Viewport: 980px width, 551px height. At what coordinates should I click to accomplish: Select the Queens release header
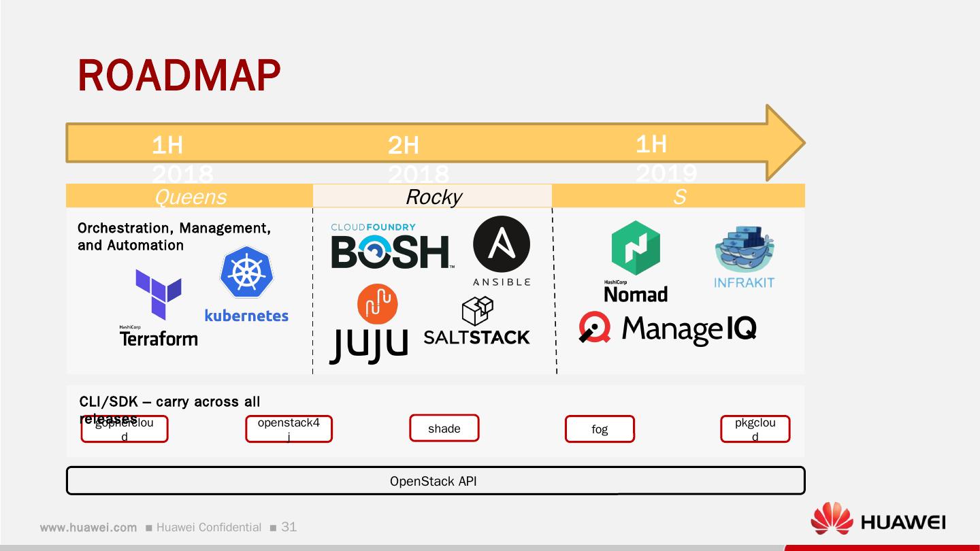(191, 196)
